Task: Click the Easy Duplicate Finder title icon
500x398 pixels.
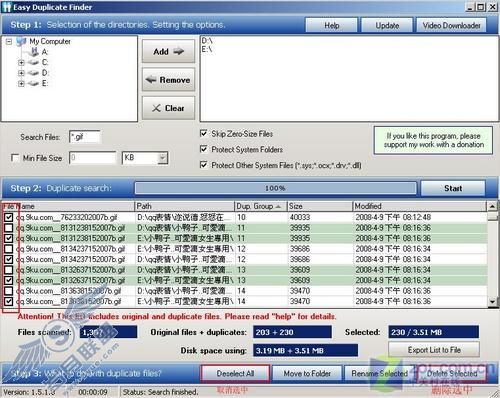Action: [7, 7]
